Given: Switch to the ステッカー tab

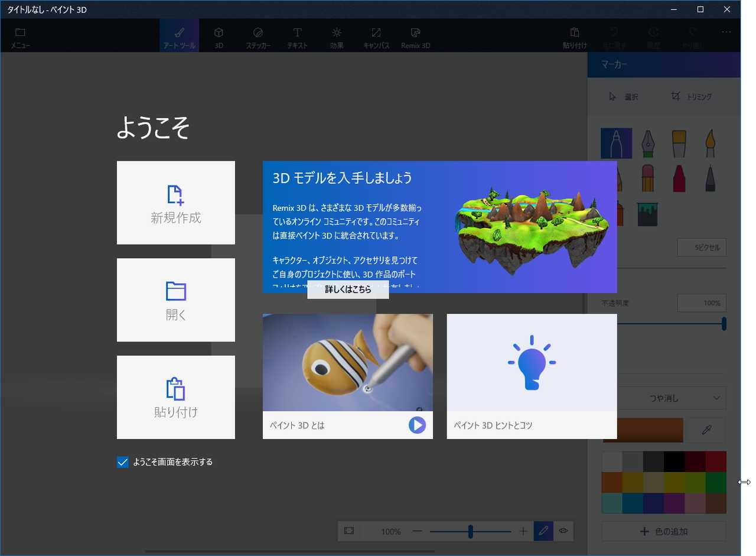Looking at the screenshot, I should (x=258, y=35).
